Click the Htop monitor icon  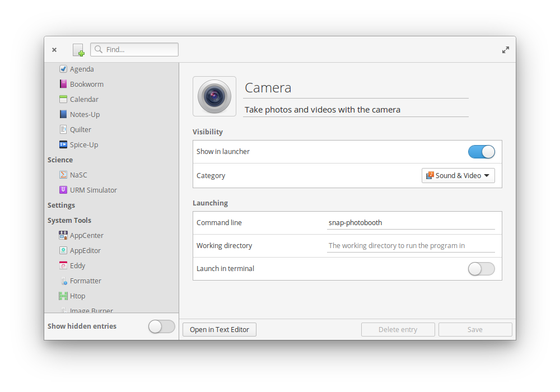click(x=63, y=296)
